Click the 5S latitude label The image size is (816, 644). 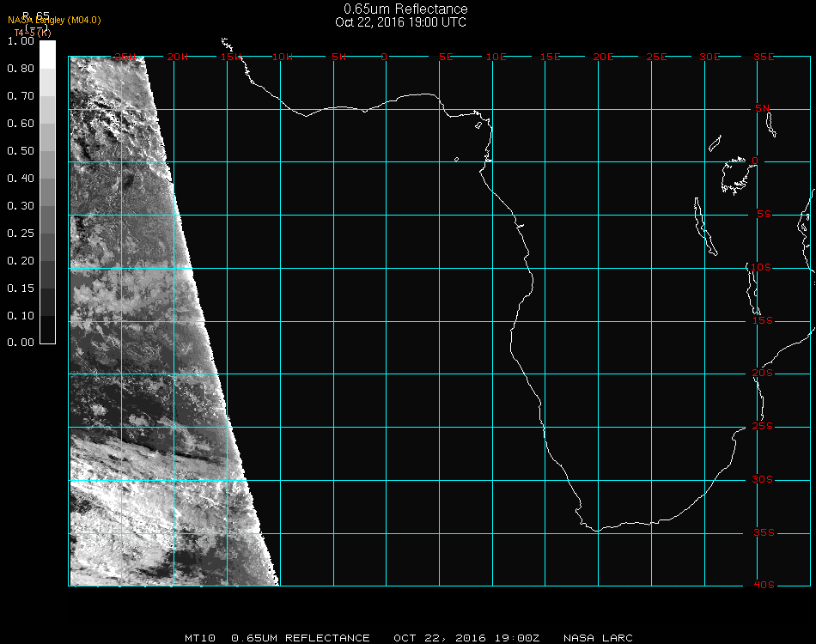point(764,215)
